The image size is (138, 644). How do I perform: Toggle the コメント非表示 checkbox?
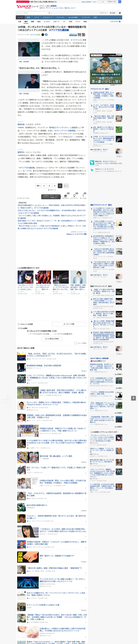(75, 343)
